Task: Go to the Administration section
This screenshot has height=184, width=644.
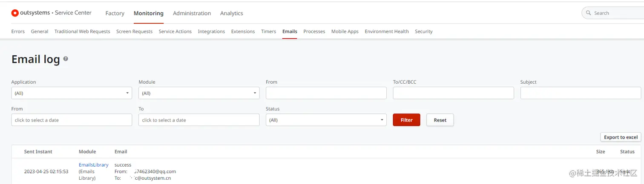Action: pos(192,13)
